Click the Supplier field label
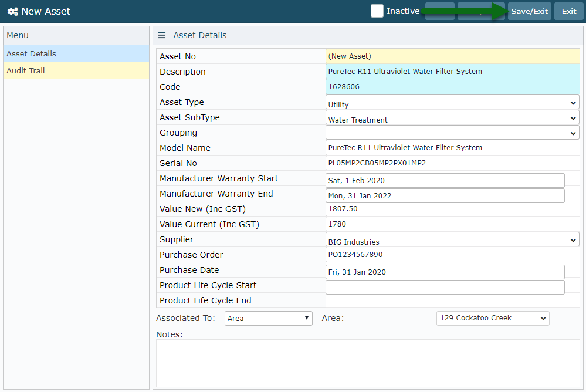586x392 pixels. pos(177,239)
